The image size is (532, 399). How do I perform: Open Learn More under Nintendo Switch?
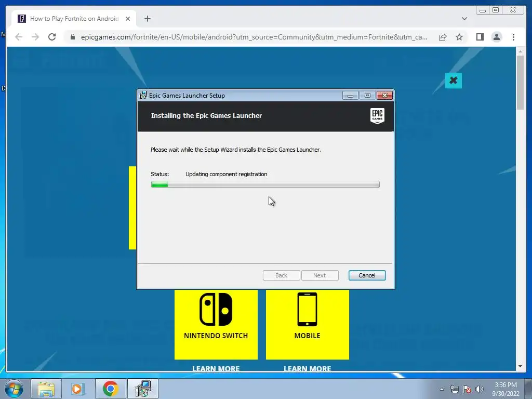216,368
